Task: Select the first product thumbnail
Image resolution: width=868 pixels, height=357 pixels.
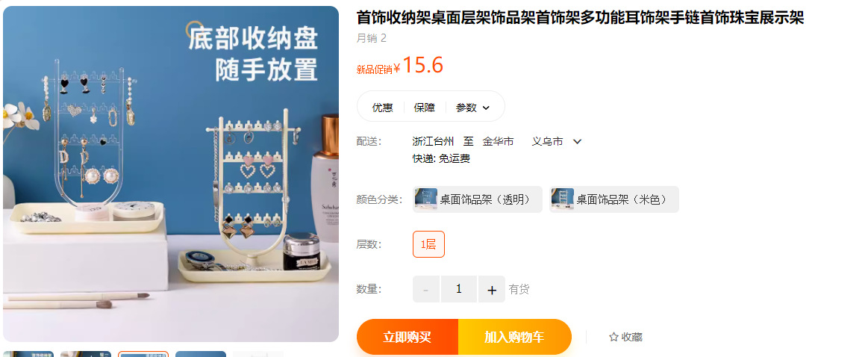Action: point(28,354)
